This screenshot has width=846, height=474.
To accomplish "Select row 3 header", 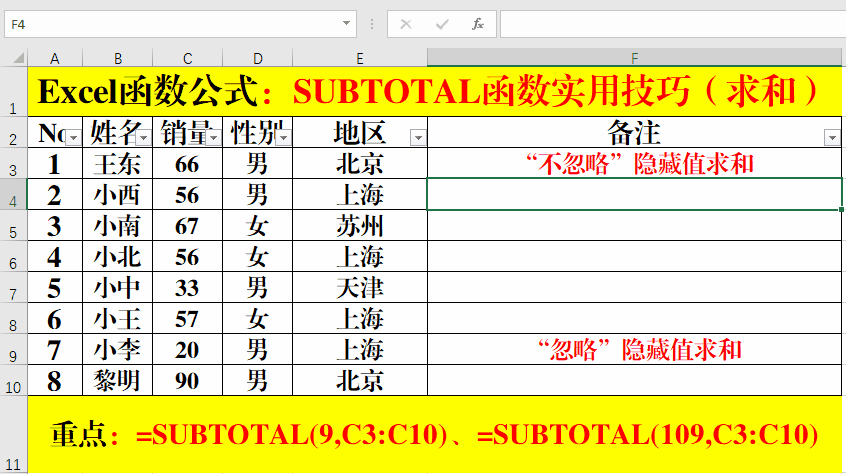I will point(13,163).
